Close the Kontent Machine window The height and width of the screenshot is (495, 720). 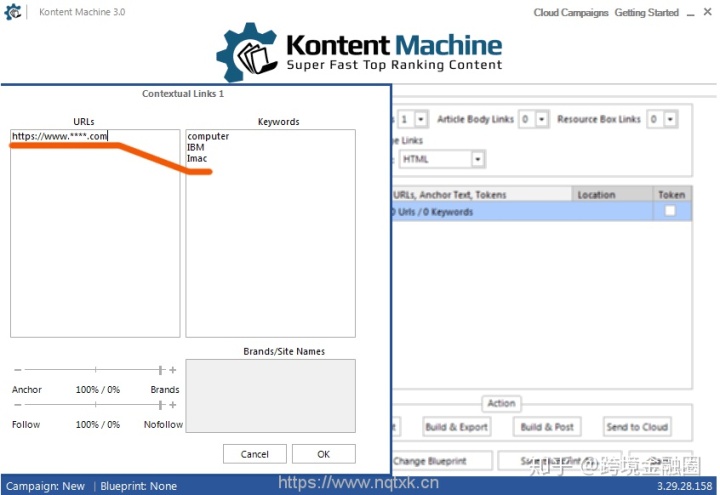click(x=708, y=12)
